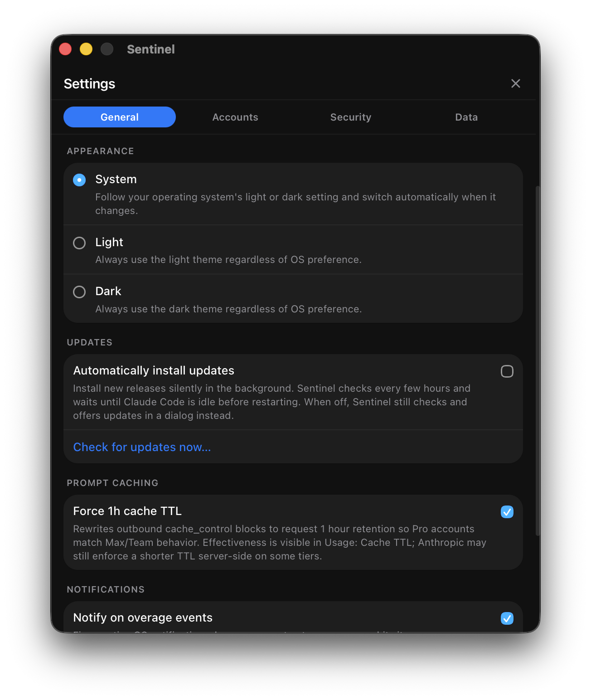
Task: Click the System option description text
Action: point(295,204)
